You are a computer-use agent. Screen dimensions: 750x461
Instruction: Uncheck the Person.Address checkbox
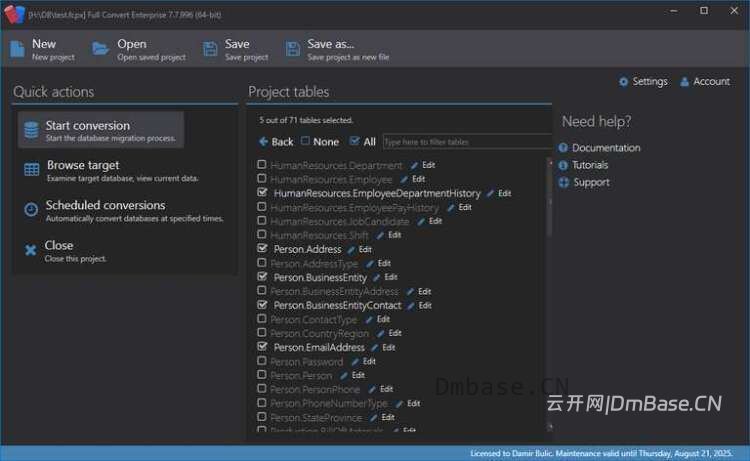[262, 248]
